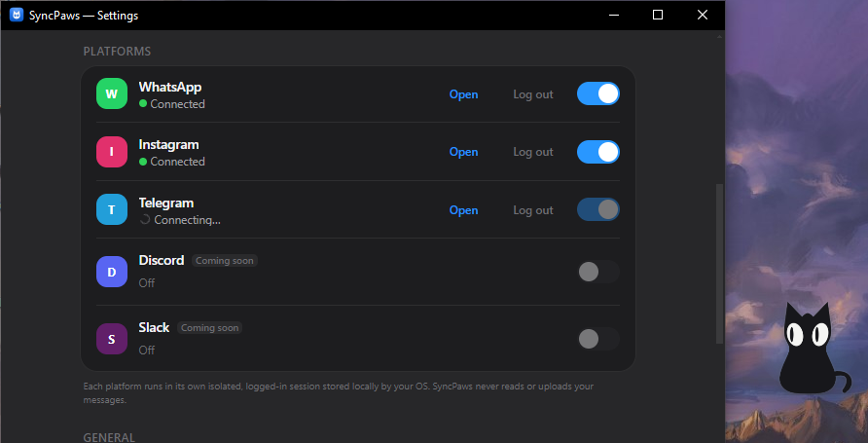Click the Slack Coming soon badge
The image size is (868, 443).
pyautogui.click(x=209, y=328)
